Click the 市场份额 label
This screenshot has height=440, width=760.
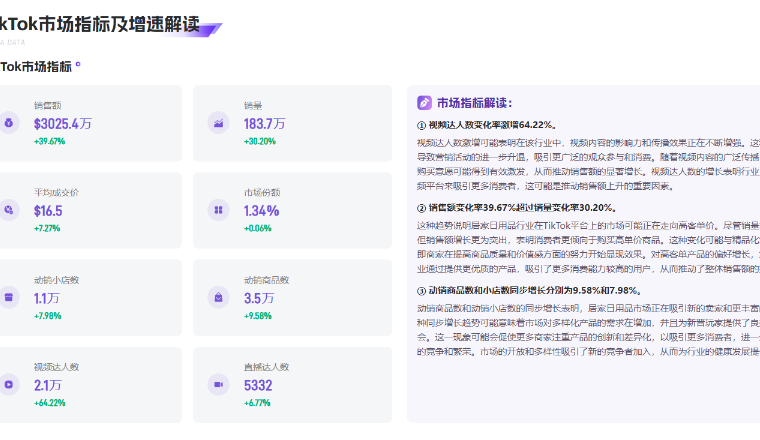262,192
